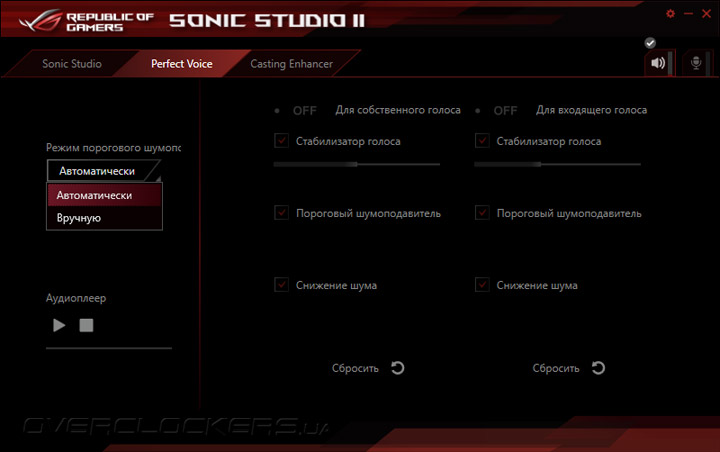Click the ROG Republic of Gamers logo
720x452 pixels.
pyautogui.click(x=86, y=21)
